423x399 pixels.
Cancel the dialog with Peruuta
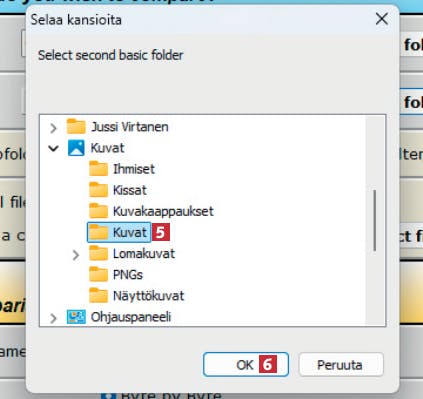click(341, 365)
